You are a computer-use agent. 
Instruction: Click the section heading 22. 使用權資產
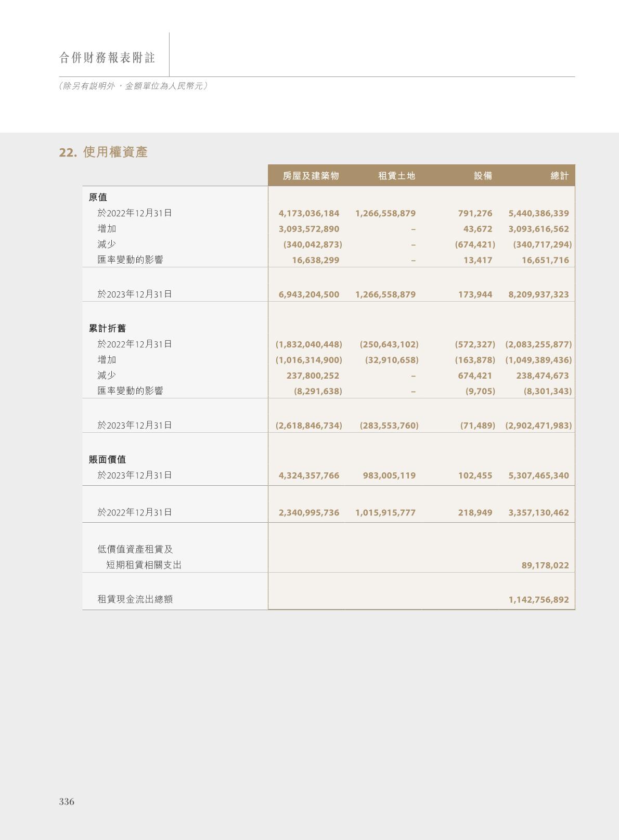[104, 152]
